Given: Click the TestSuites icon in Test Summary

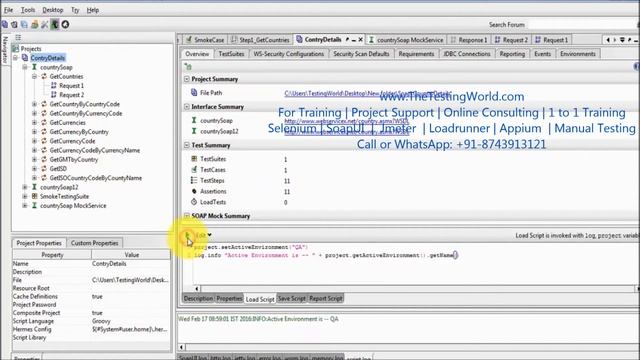Looking at the screenshot, I should [x=194, y=159].
